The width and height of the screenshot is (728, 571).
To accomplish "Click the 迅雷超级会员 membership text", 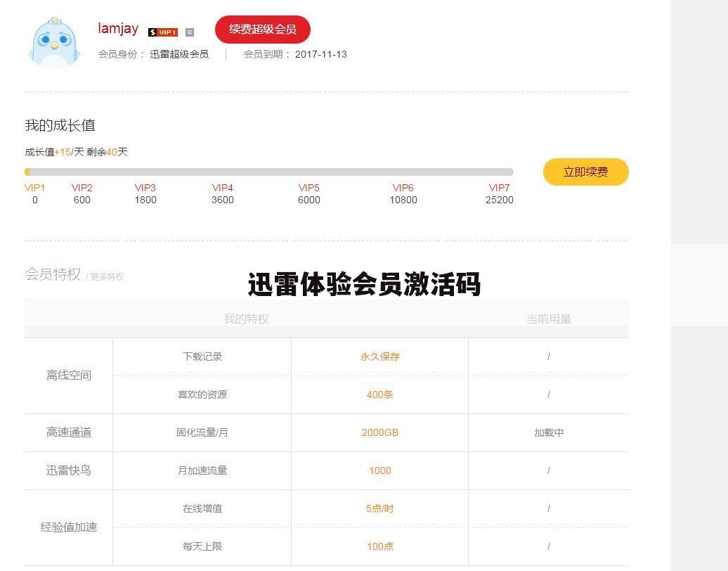I will click(179, 54).
